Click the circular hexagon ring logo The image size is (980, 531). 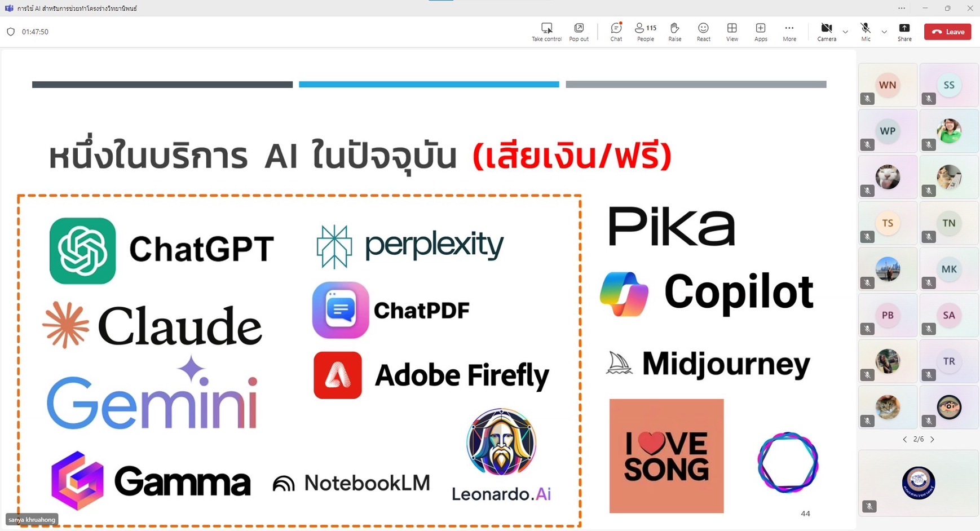click(788, 463)
